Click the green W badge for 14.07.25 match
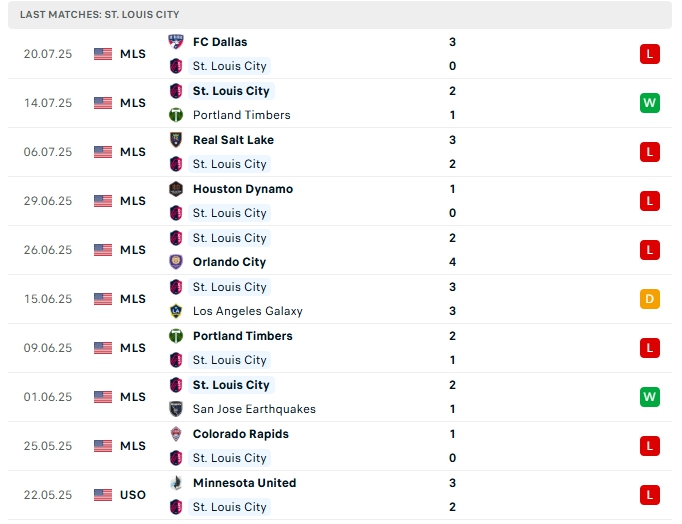682x524 pixels. 650,103
